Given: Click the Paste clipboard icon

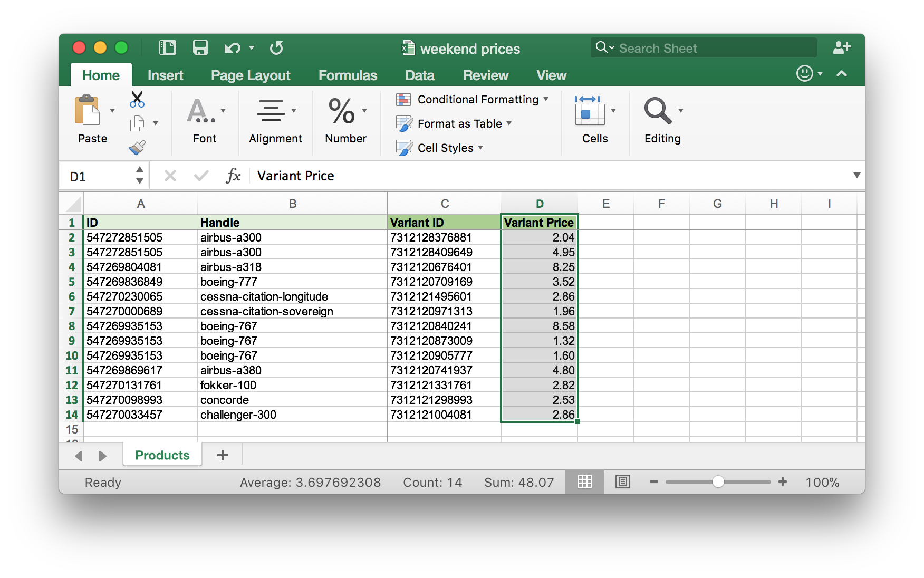Looking at the screenshot, I should click(x=88, y=110).
